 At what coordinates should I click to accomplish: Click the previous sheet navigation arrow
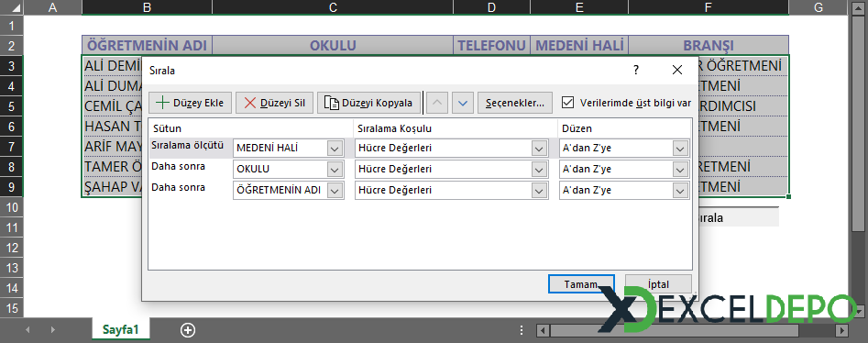(x=28, y=330)
